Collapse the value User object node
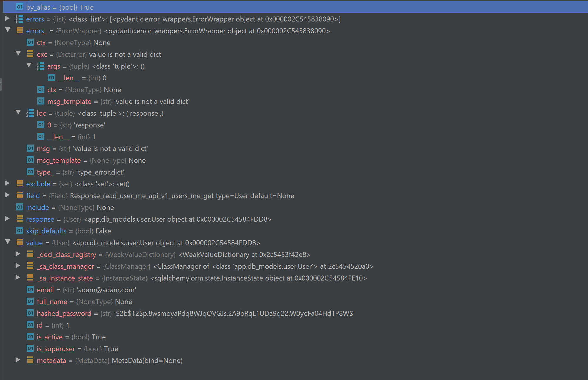 (x=7, y=242)
